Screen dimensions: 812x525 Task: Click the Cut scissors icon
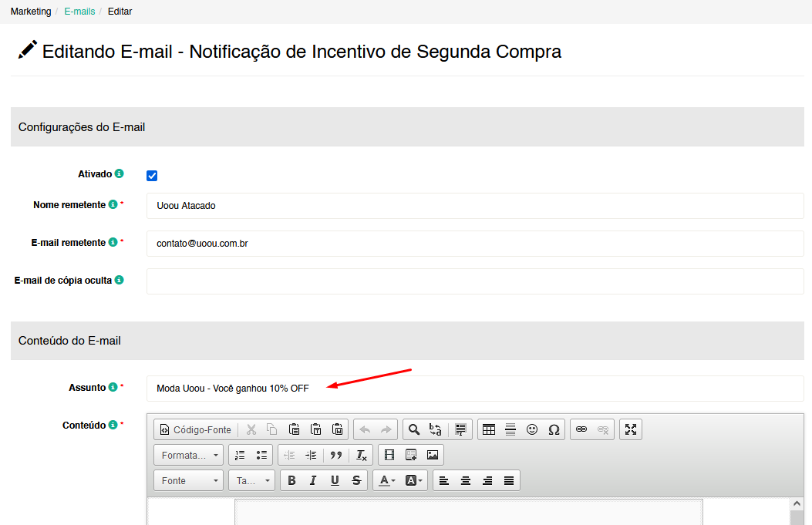click(x=251, y=429)
